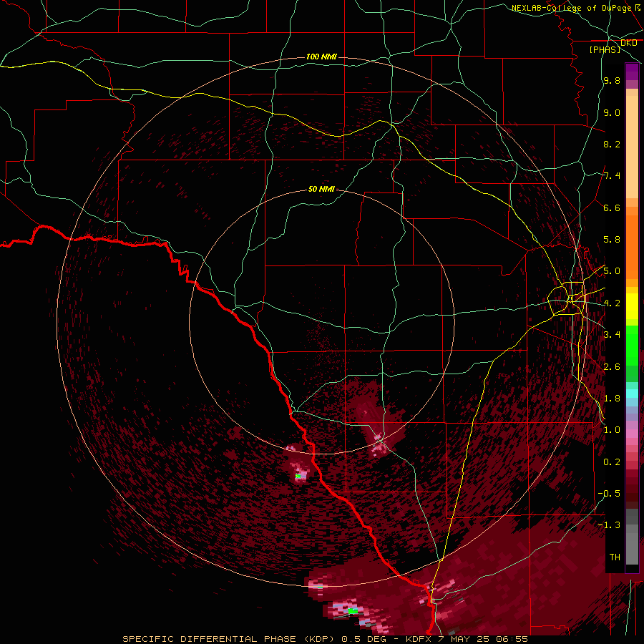The image size is (644, 644).
Task: Click the 2.6 value on the color scale
Action: [x=612, y=367]
